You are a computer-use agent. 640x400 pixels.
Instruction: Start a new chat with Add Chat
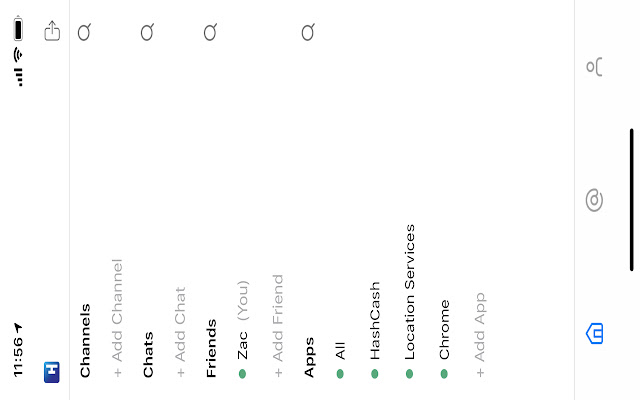(x=180, y=331)
